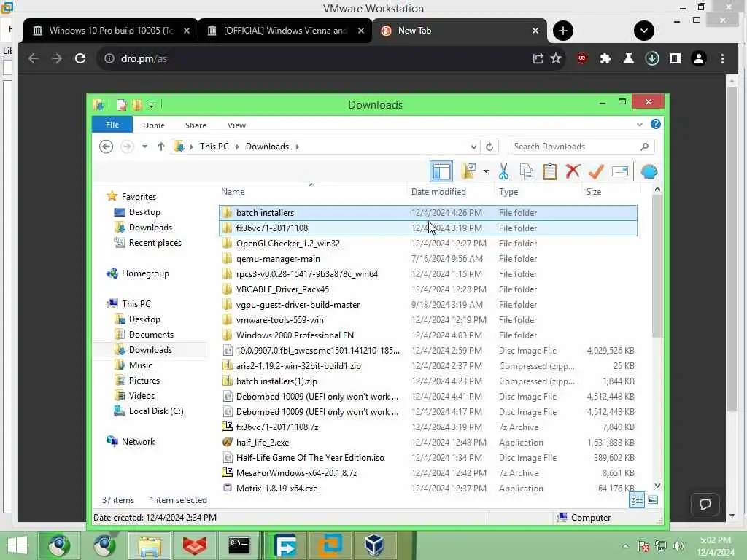This screenshot has height=560, width=747.
Task: Click the Search Downloads field
Action: tap(581, 147)
